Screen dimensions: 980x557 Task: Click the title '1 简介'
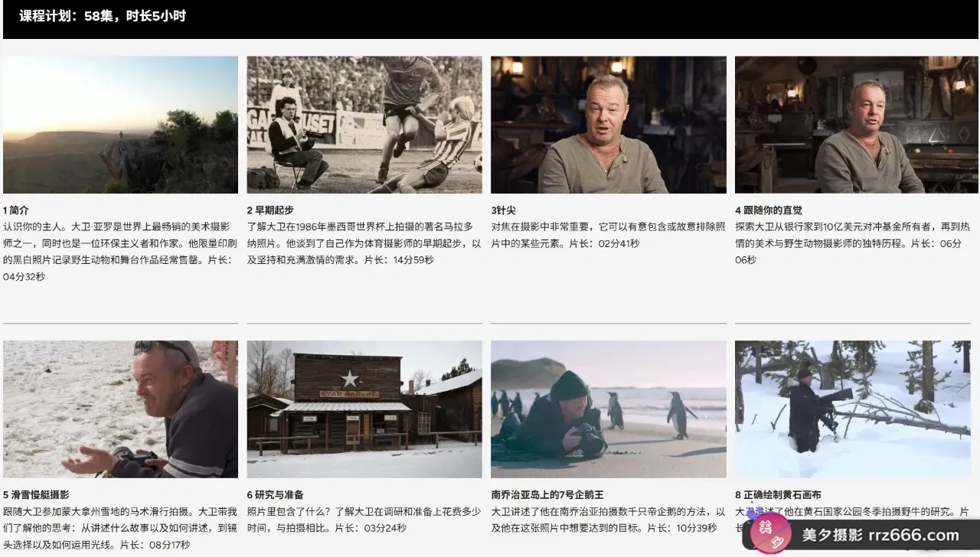tap(16, 210)
